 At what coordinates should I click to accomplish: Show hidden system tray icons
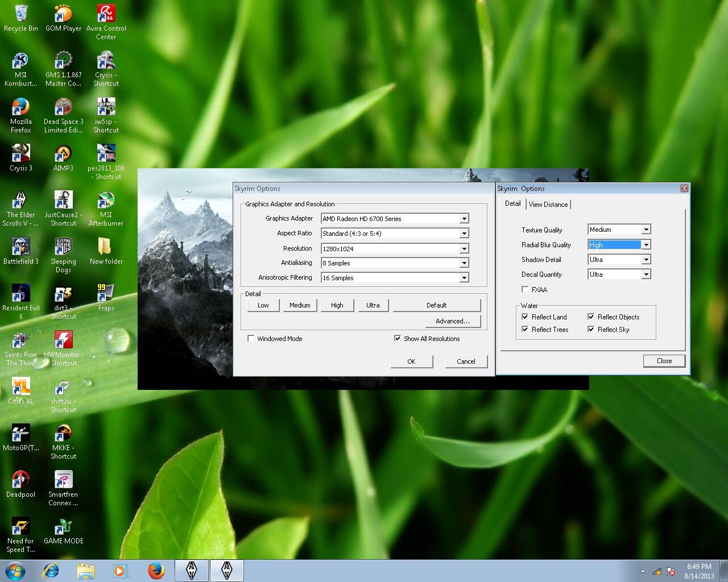point(643,571)
